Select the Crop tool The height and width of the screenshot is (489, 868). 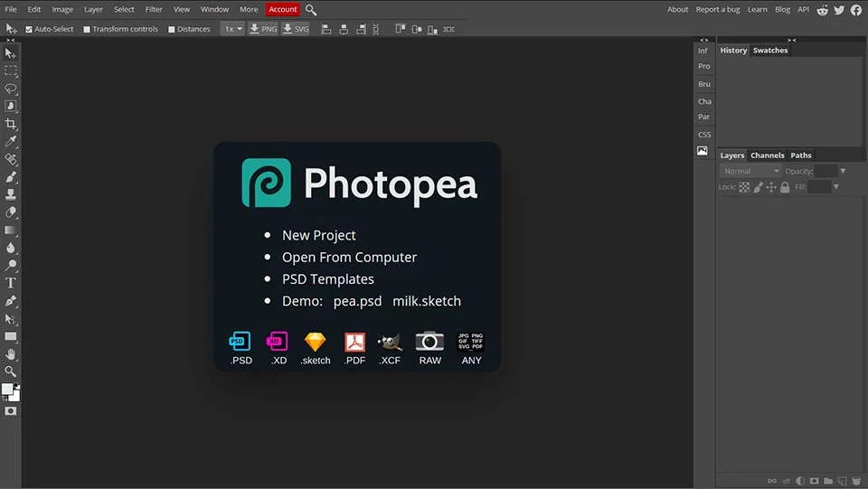[x=11, y=124]
